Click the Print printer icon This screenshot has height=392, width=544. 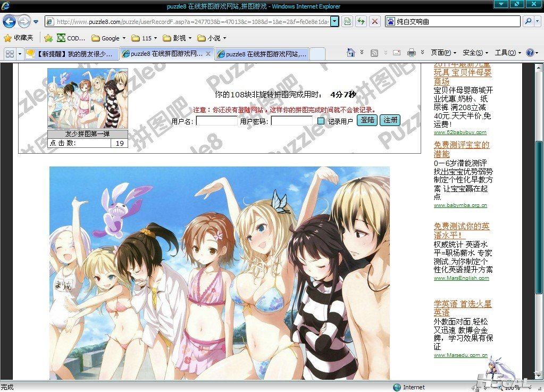(412, 53)
